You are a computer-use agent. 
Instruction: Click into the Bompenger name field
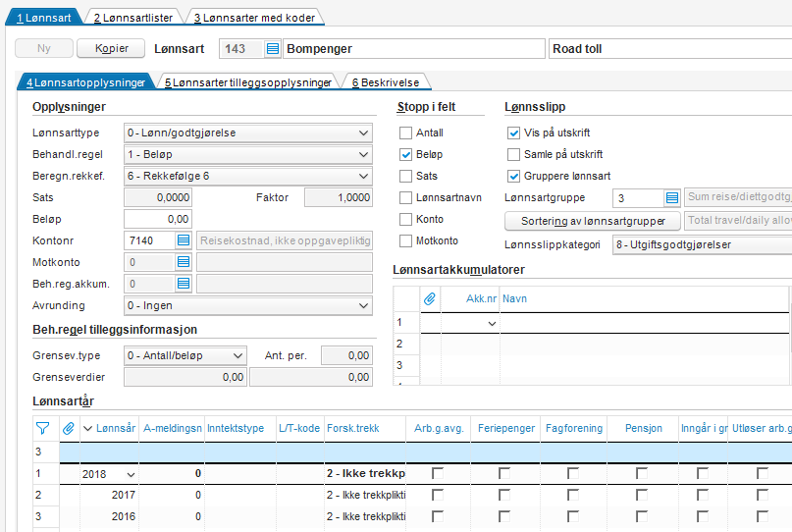[414, 49]
